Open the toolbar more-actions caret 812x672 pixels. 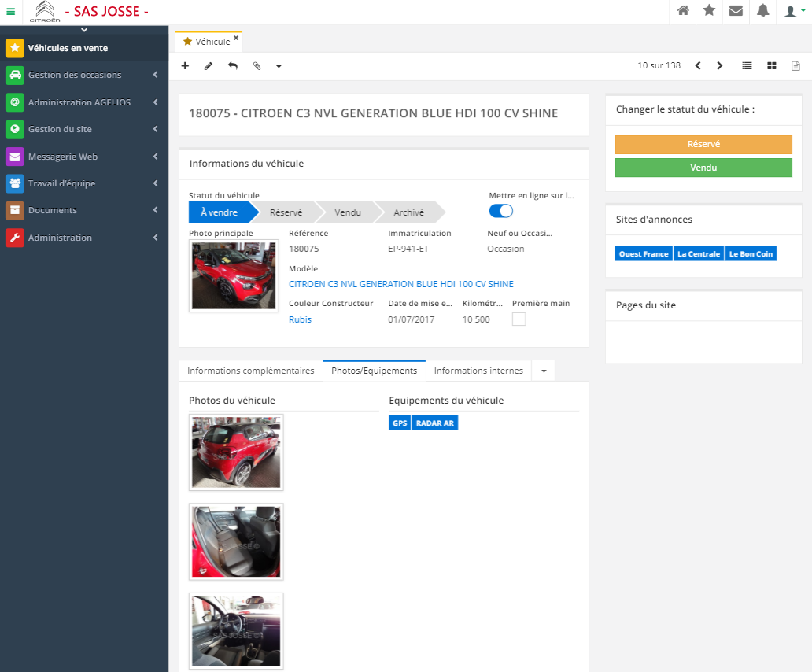(x=279, y=66)
